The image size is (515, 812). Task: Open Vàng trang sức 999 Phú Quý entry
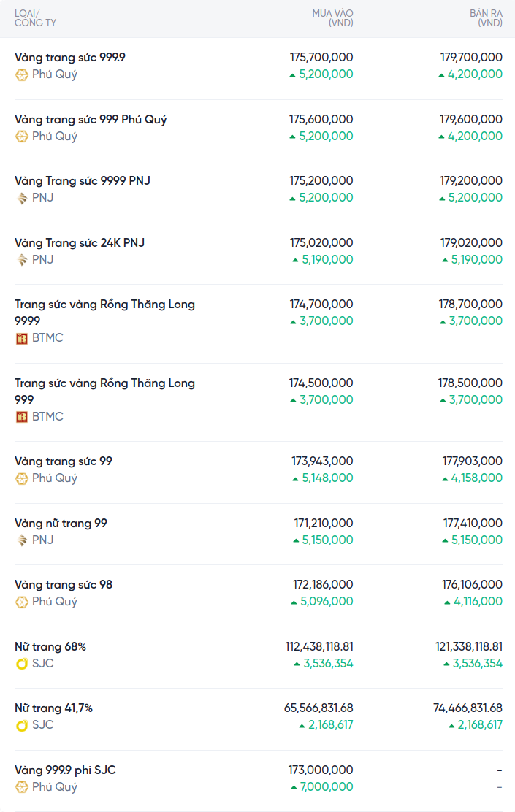(91, 119)
